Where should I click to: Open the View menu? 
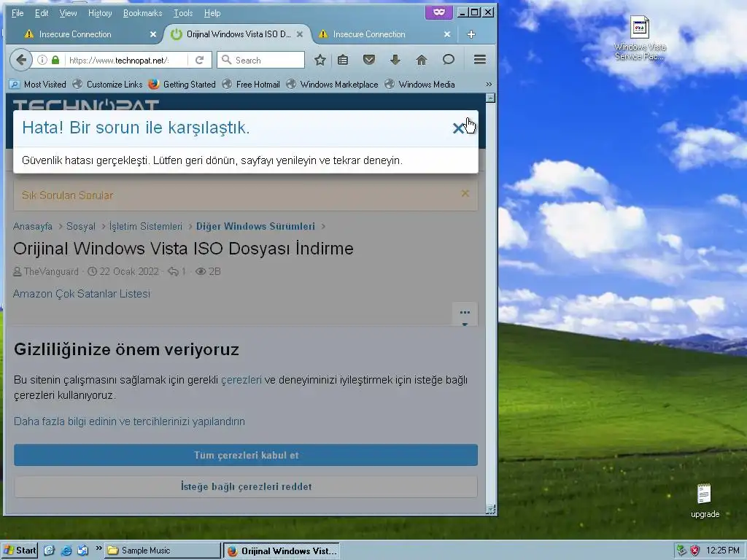point(68,13)
